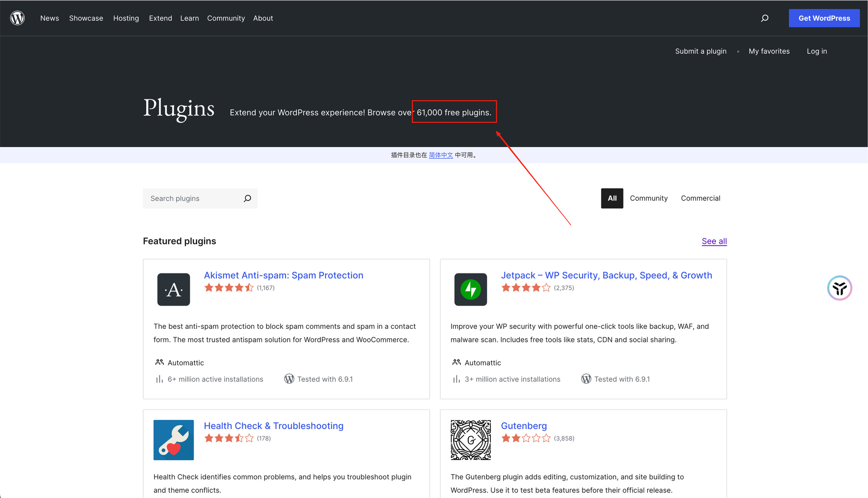Open the Jetpack green lightning icon
The width and height of the screenshot is (868, 498).
click(470, 289)
